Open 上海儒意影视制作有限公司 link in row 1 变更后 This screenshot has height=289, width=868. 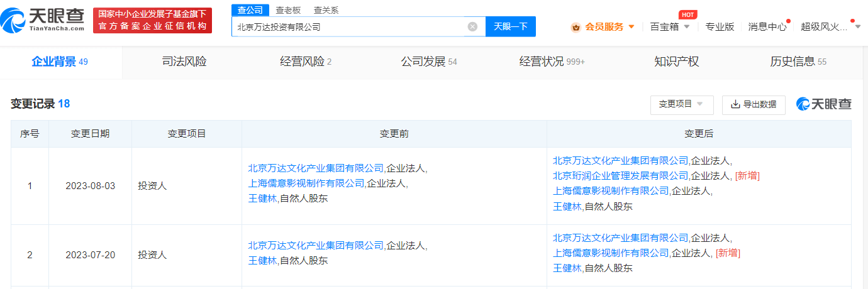[x=611, y=190]
